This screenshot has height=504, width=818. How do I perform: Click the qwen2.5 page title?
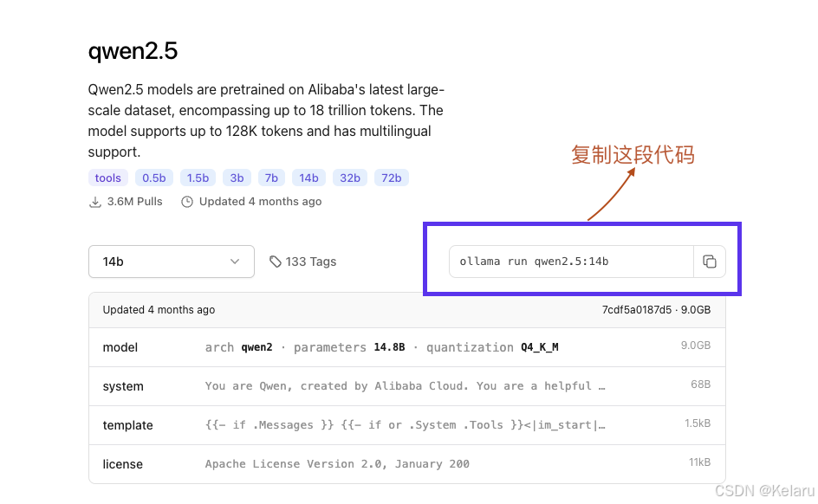[133, 51]
